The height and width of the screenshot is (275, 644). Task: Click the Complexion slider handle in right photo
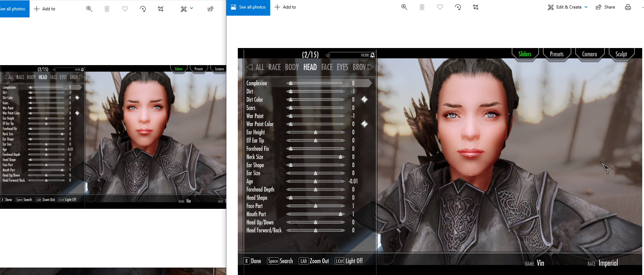click(x=291, y=83)
